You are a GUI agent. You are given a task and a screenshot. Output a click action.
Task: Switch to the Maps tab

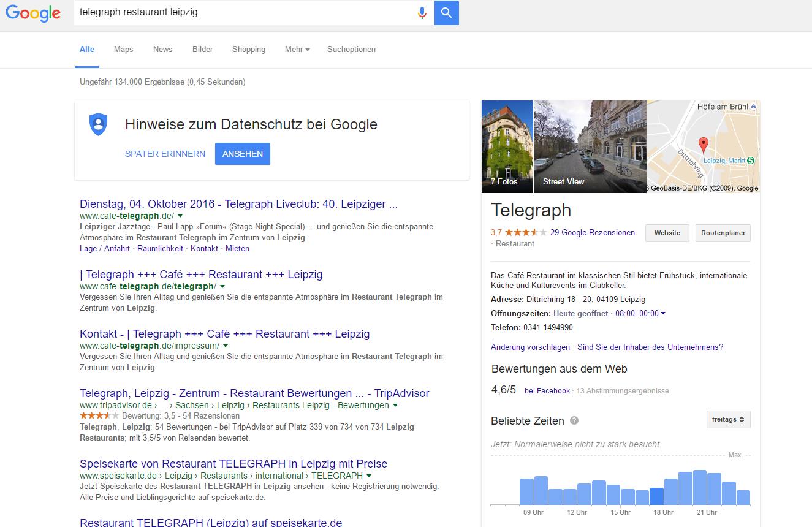click(123, 50)
